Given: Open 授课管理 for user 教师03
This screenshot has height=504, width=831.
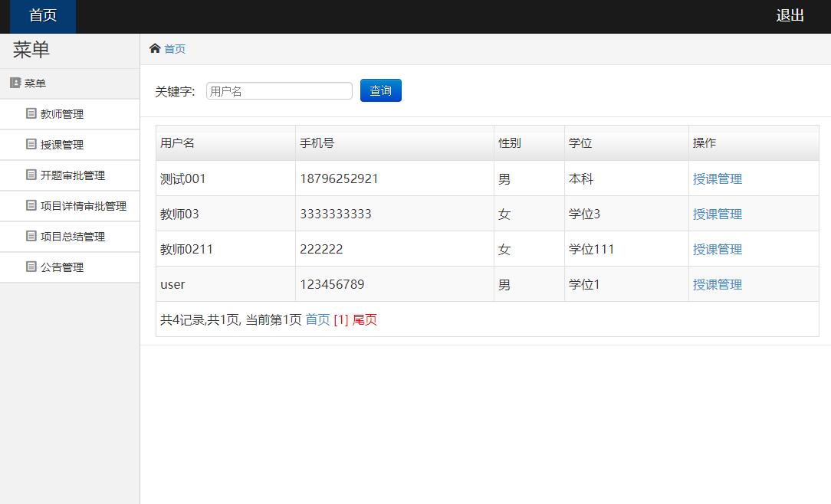Looking at the screenshot, I should tap(717, 214).
